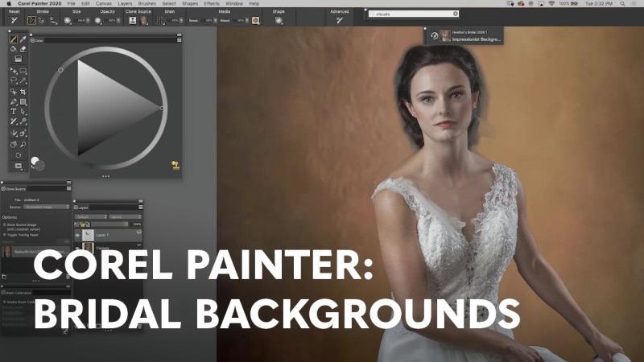Click the Advanced brush controls button
This screenshot has width=644, height=362.
[339, 20]
